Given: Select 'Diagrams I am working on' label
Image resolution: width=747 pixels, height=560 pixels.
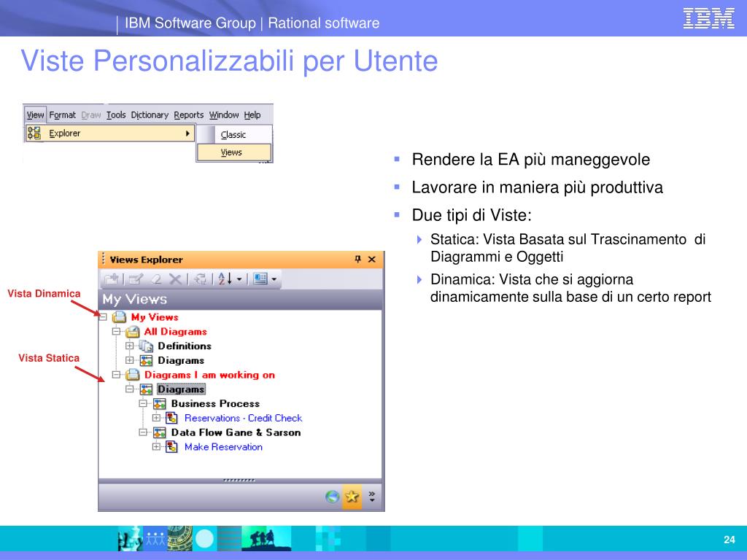Looking at the screenshot, I should tap(209, 375).
